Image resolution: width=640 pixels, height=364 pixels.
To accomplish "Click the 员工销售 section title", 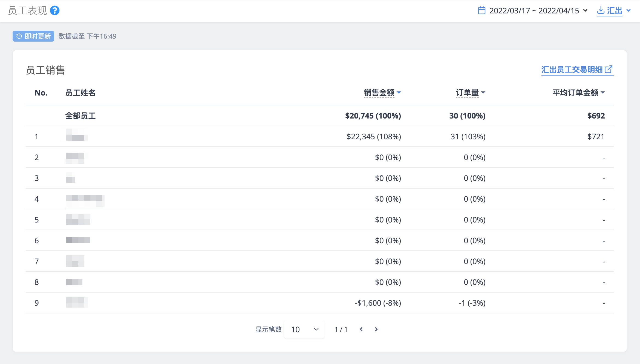I will (45, 70).
